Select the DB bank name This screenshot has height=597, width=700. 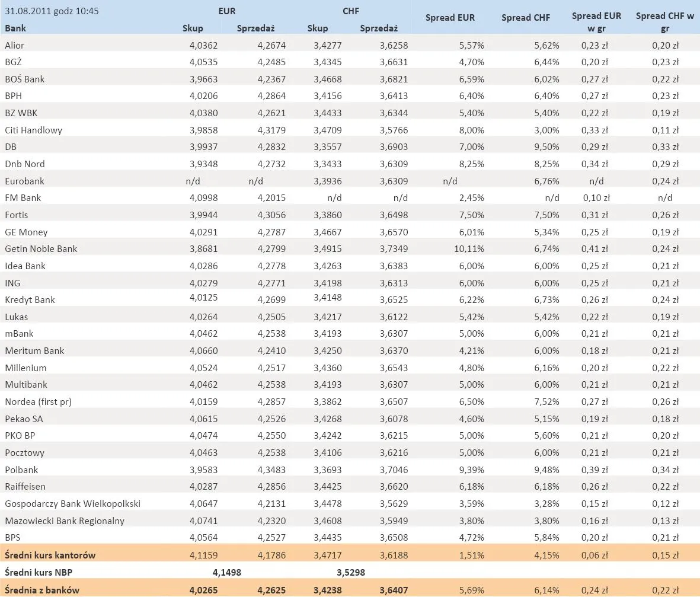pyautogui.click(x=11, y=147)
